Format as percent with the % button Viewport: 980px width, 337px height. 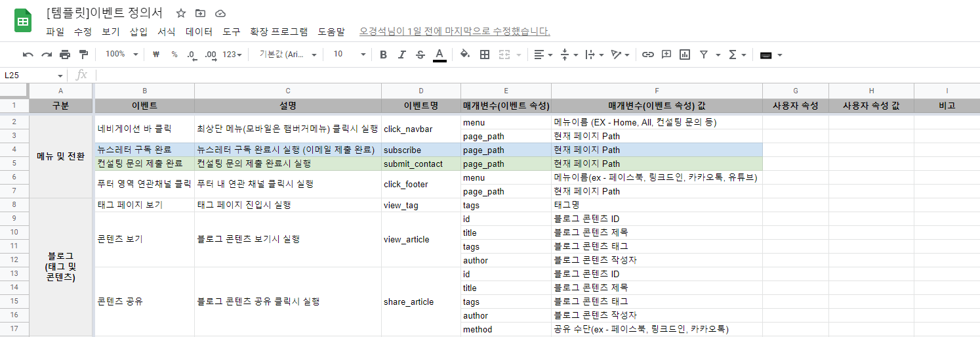tap(174, 55)
